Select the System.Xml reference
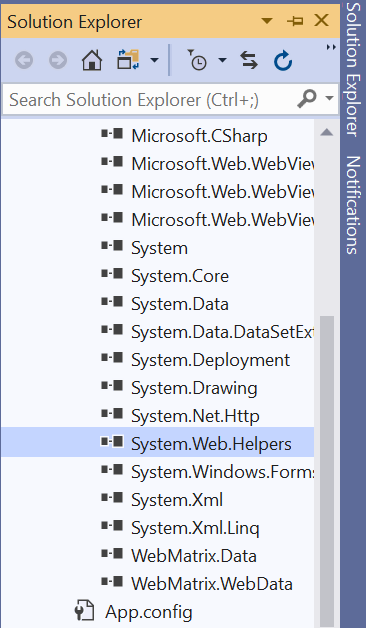This screenshot has height=628, width=366. click(177, 500)
